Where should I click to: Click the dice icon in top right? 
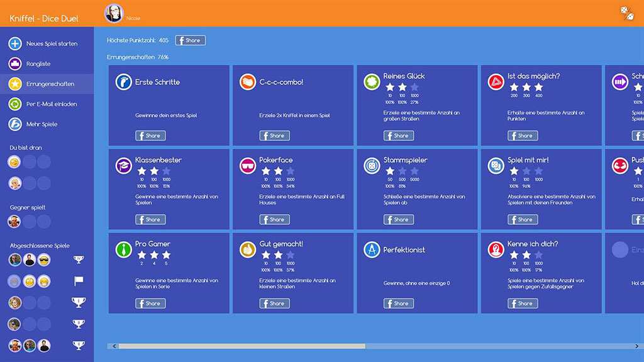[627, 13]
